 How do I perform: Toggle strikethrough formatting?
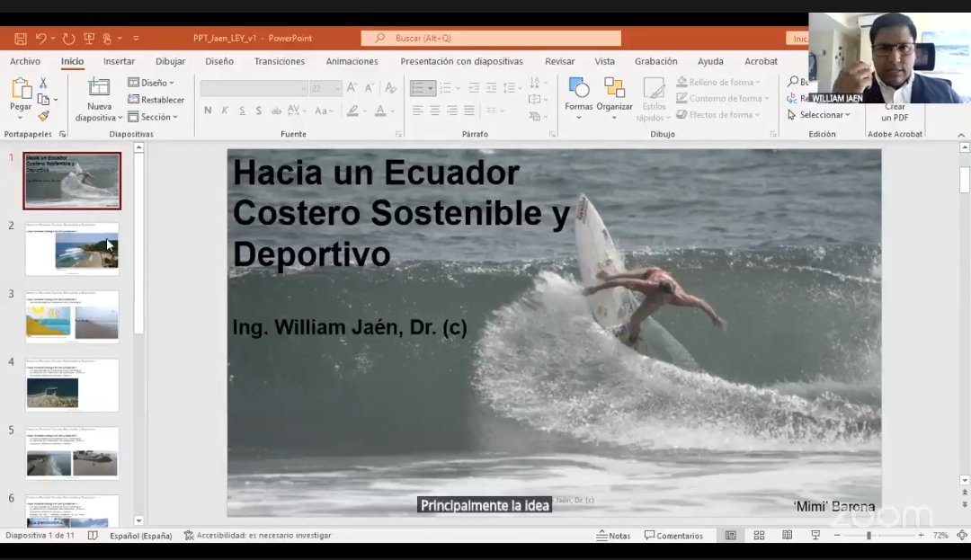(x=276, y=111)
